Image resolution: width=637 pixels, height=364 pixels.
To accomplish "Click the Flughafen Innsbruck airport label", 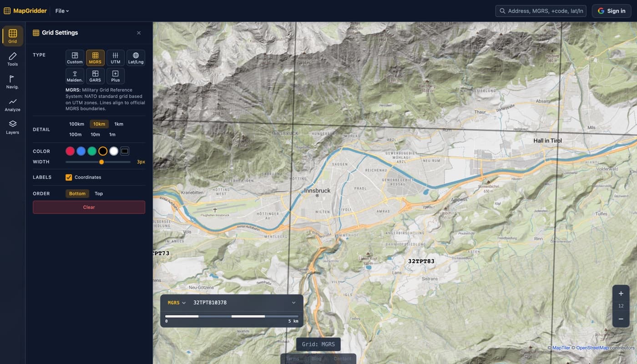I will (215, 215).
